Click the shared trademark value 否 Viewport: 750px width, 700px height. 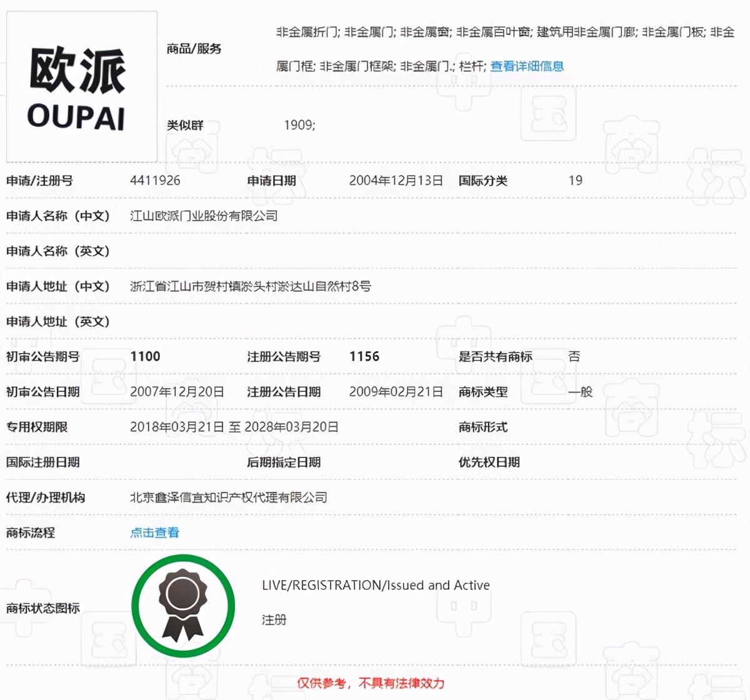[x=574, y=356]
